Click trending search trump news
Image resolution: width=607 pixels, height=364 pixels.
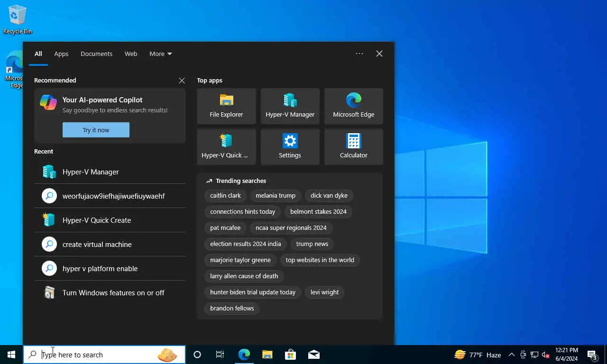click(x=312, y=244)
